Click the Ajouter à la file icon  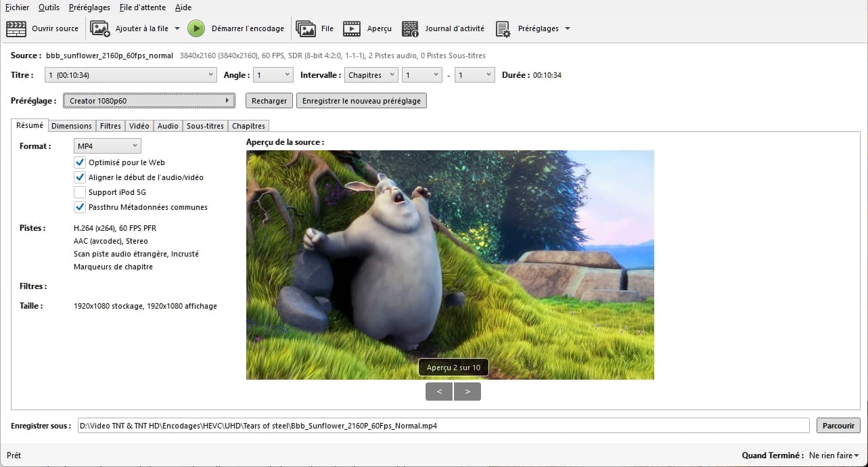pos(100,28)
